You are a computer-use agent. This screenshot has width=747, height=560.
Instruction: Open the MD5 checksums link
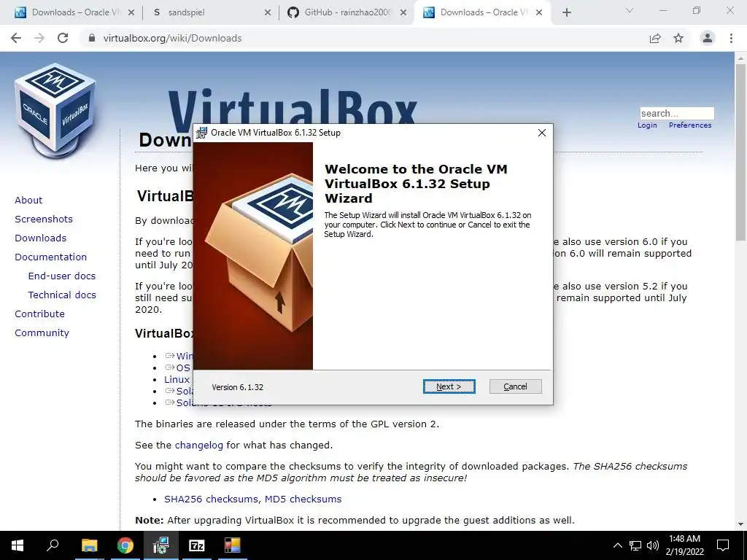coord(303,499)
